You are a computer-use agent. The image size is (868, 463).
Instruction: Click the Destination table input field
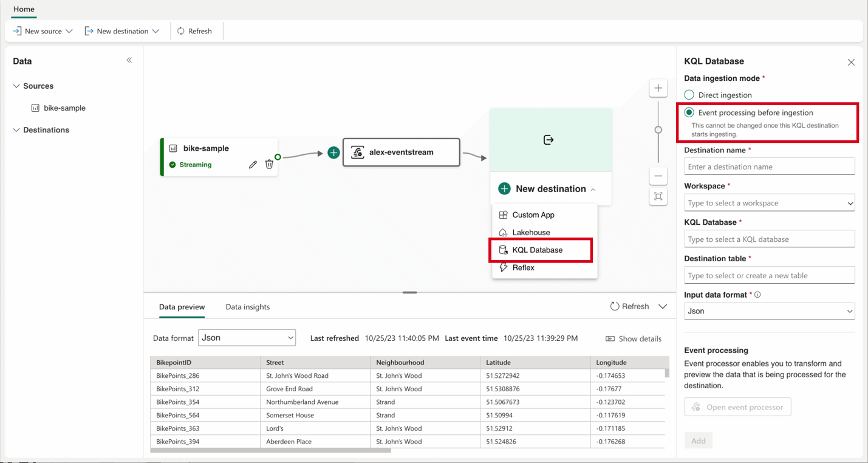point(770,275)
